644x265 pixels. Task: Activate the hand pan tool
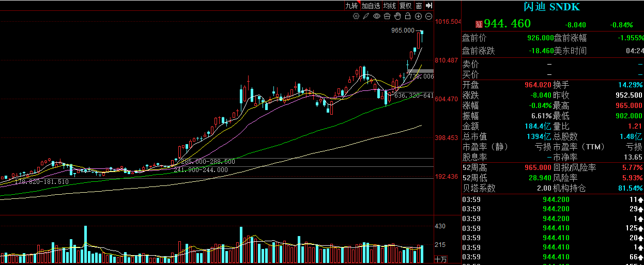pos(397,17)
